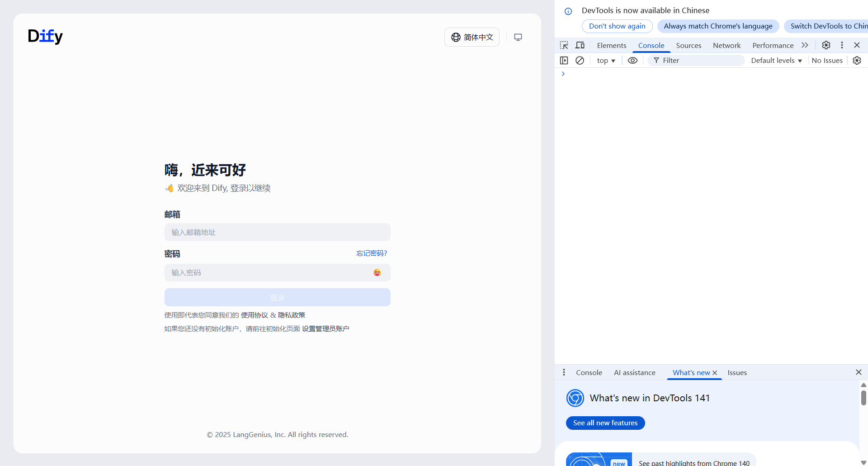Open the Chrome 140 highlights thumbnail
Viewport: 868px width, 466px height.
click(599, 459)
